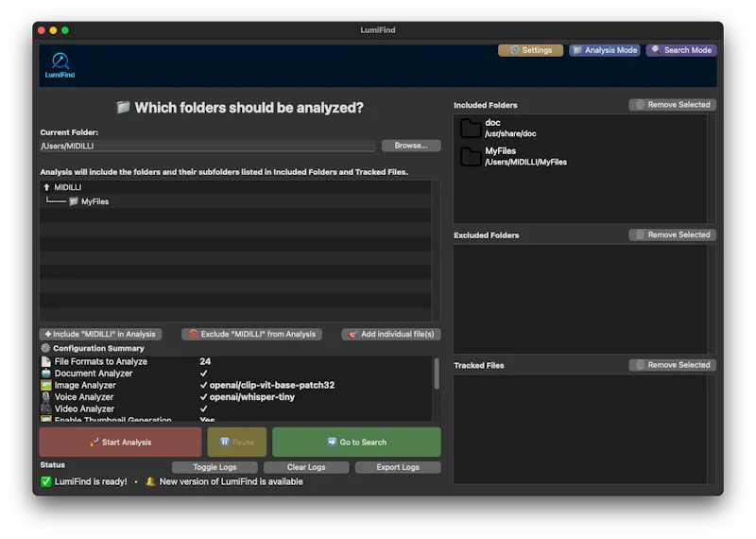Viewport: 756px width, 539px height.
Task: Go up from MIDILLI folder arrow
Action: [46, 187]
